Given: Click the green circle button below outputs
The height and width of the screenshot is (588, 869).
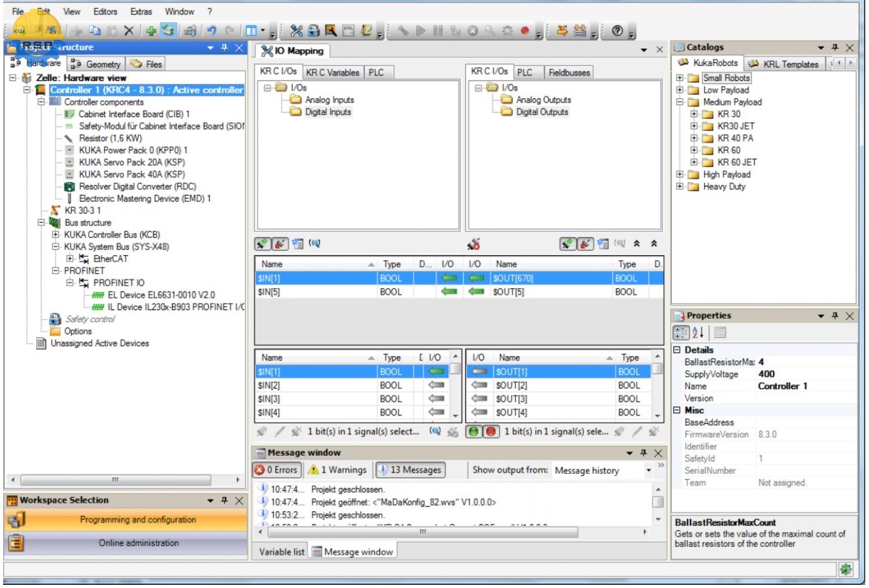Looking at the screenshot, I should click(474, 431).
